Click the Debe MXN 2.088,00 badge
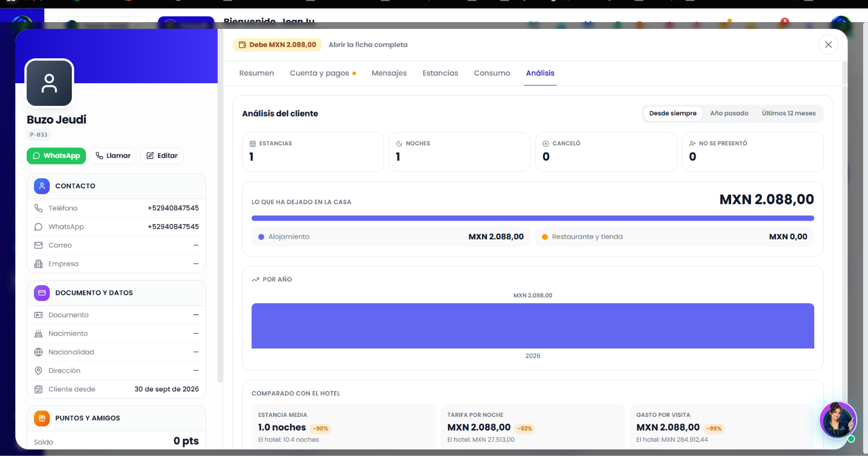Image resolution: width=868 pixels, height=456 pixels. pos(277,45)
